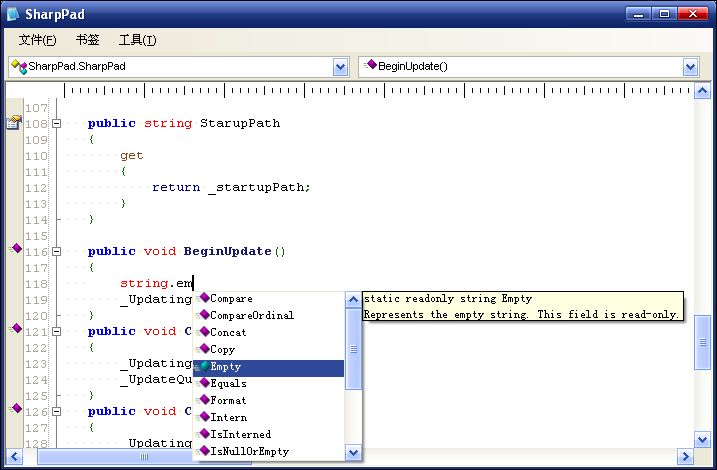Expand the SharpPad.SharpPad class dropdown

coord(340,67)
